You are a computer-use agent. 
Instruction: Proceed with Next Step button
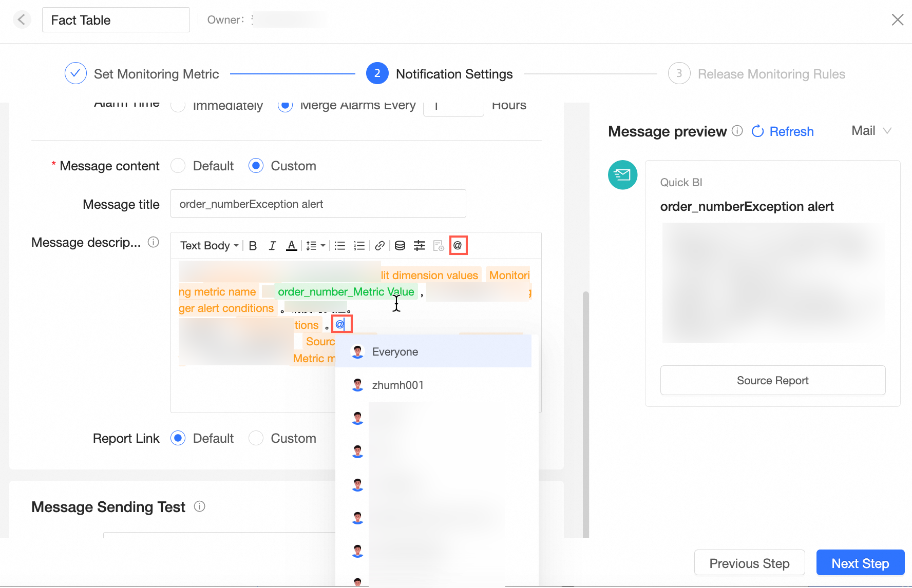(x=860, y=563)
